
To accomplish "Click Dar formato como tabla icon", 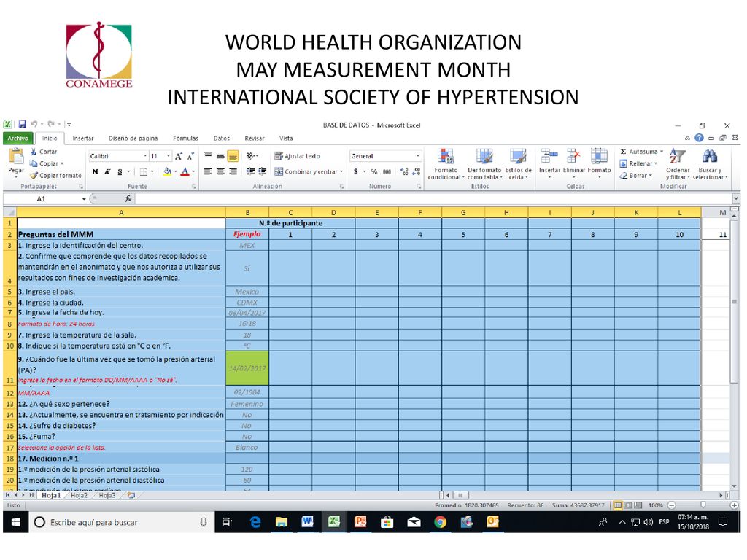I will point(484,156).
